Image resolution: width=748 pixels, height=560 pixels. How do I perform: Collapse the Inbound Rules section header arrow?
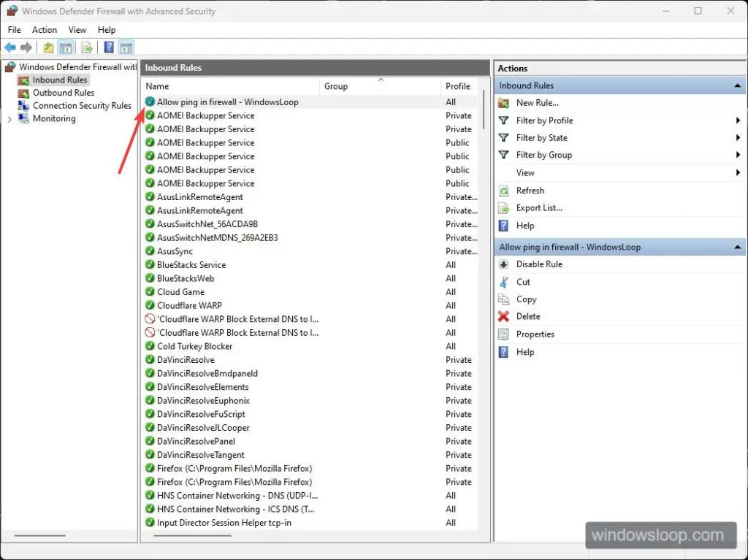click(x=737, y=85)
